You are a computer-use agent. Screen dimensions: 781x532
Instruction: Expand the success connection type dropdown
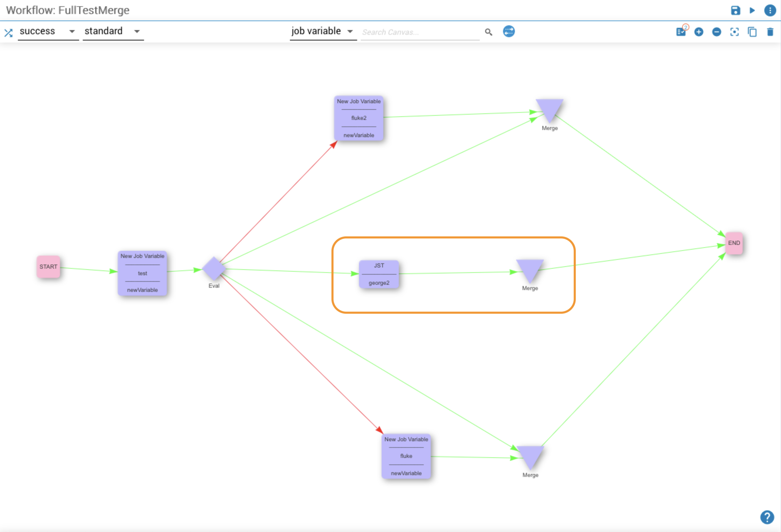tap(72, 32)
